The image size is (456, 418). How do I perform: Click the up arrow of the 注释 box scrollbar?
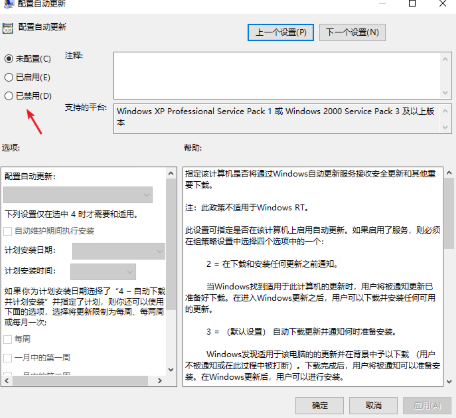[445, 59]
